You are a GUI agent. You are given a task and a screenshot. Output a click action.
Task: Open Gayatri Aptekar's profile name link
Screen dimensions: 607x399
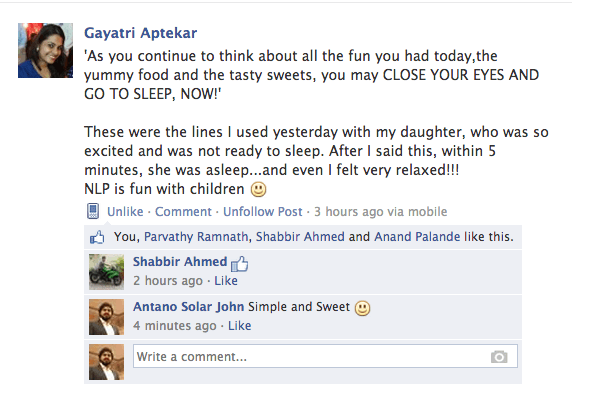click(141, 33)
